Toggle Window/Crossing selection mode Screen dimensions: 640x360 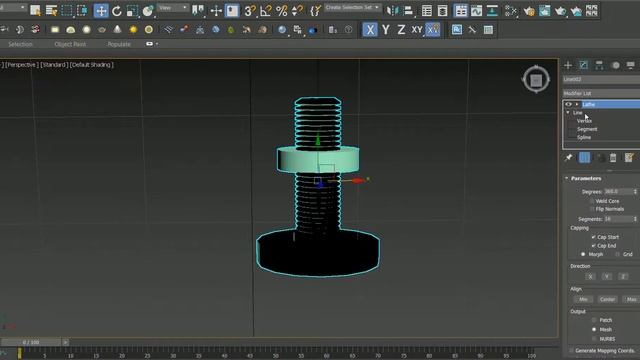coord(82,11)
